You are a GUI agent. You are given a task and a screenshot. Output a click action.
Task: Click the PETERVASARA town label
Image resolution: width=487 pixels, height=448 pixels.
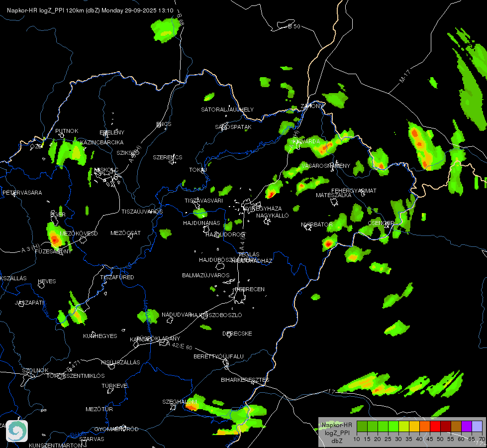point(22,193)
